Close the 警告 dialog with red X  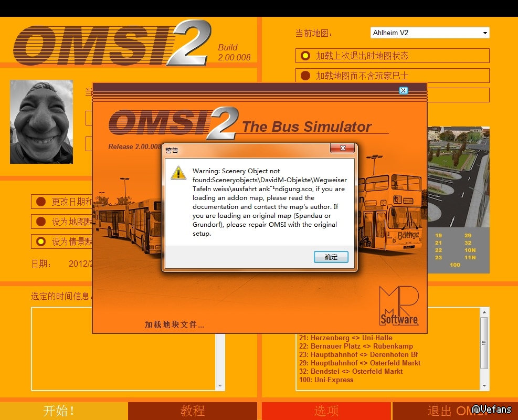[x=343, y=148]
